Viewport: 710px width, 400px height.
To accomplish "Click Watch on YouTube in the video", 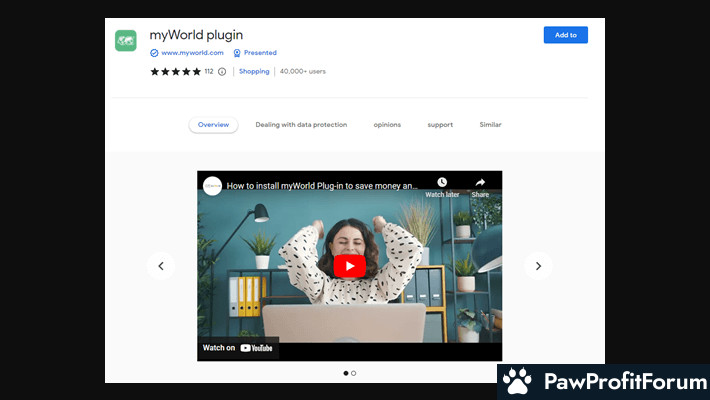I will coord(237,348).
